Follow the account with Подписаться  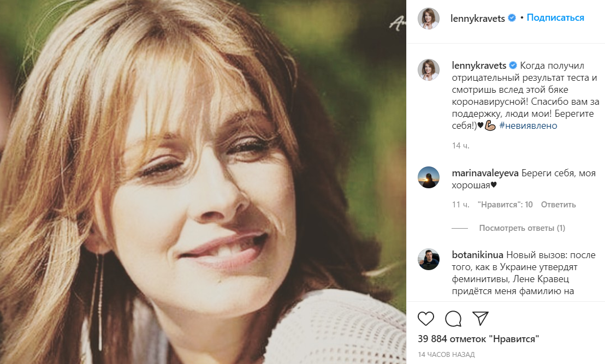[555, 18]
